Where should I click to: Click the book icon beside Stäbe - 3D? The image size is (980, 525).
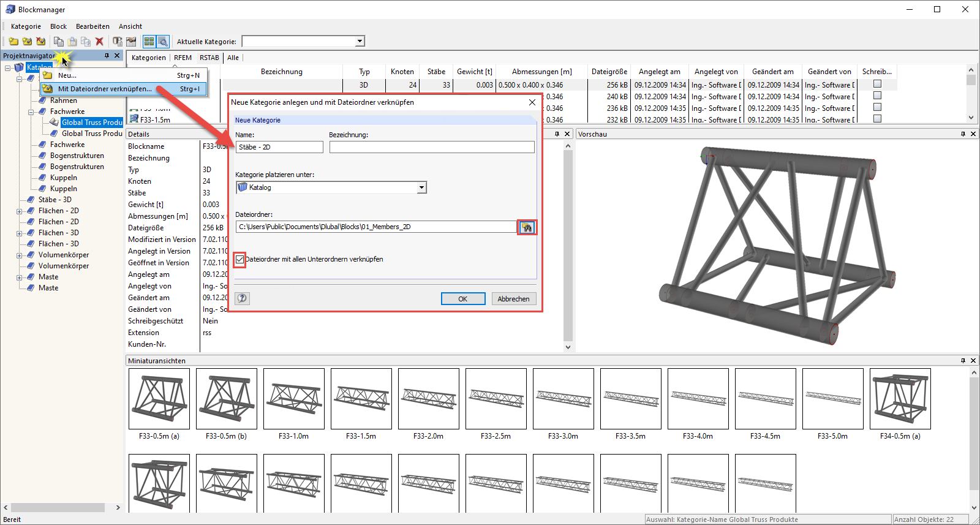(31, 200)
